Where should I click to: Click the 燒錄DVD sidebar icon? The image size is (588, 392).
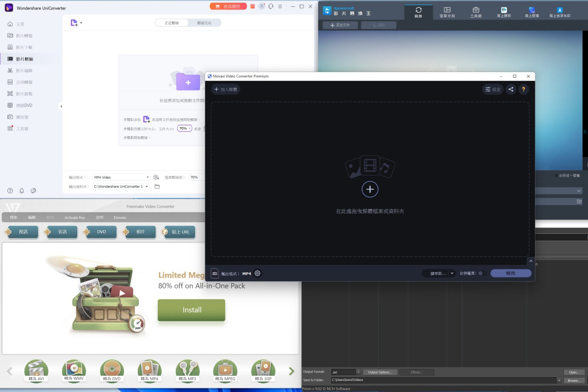point(11,105)
